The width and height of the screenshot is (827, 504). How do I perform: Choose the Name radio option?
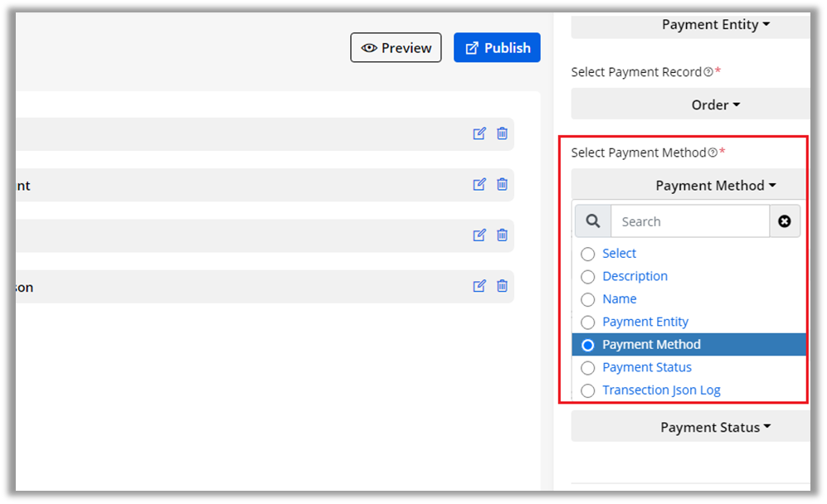[x=588, y=299]
